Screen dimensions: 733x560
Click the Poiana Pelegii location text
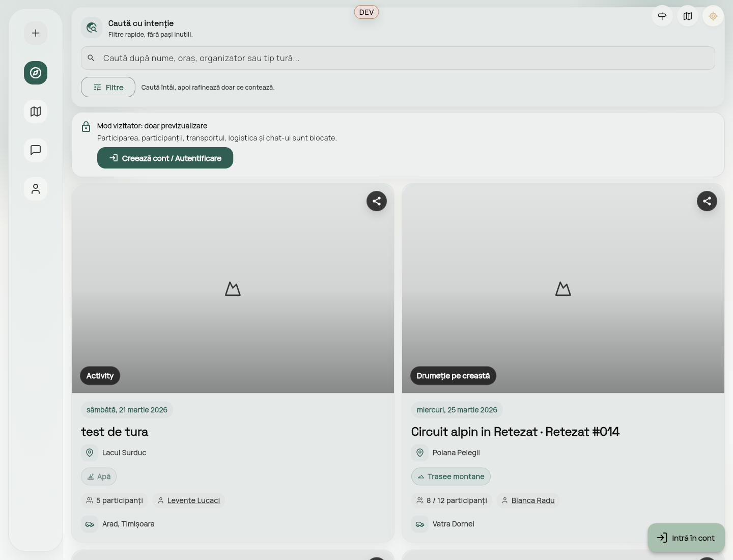point(456,453)
